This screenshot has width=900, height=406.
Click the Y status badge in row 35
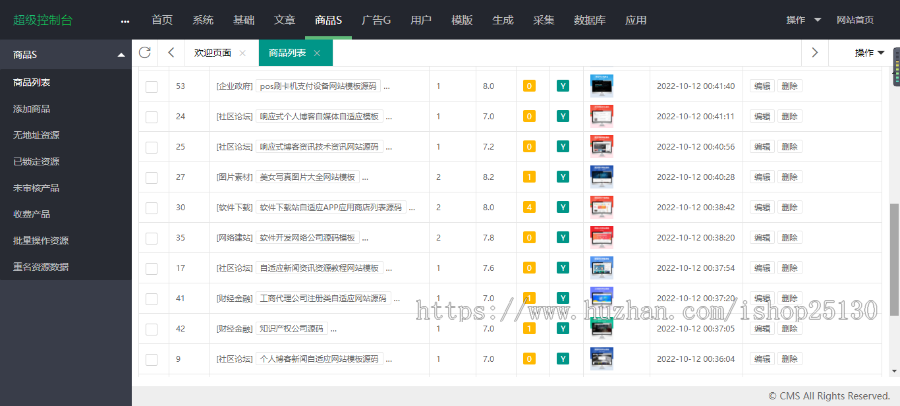tap(563, 237)
